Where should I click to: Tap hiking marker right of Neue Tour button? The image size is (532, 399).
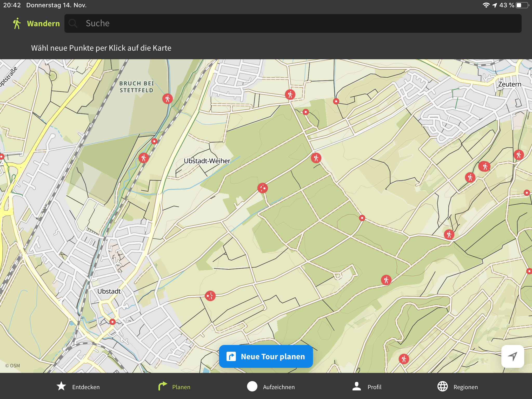tap(404, 359)
